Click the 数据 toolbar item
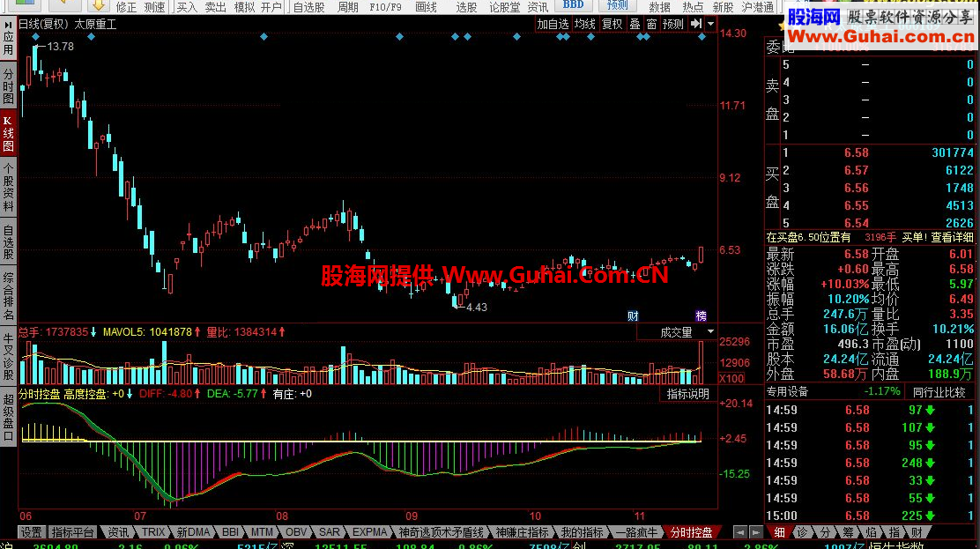The image size is (980, 549). pyautogui.click(x=659, y=7)
